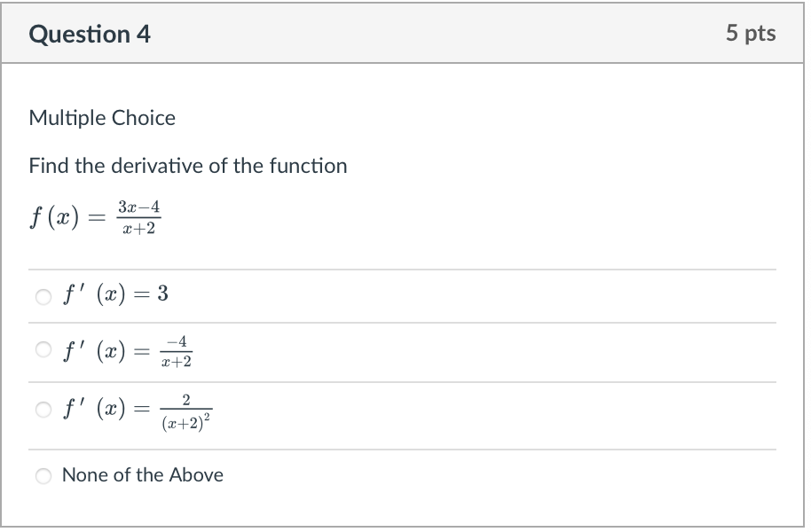Click the 2 over (x+2)² answer fraction

click(186, 412)
